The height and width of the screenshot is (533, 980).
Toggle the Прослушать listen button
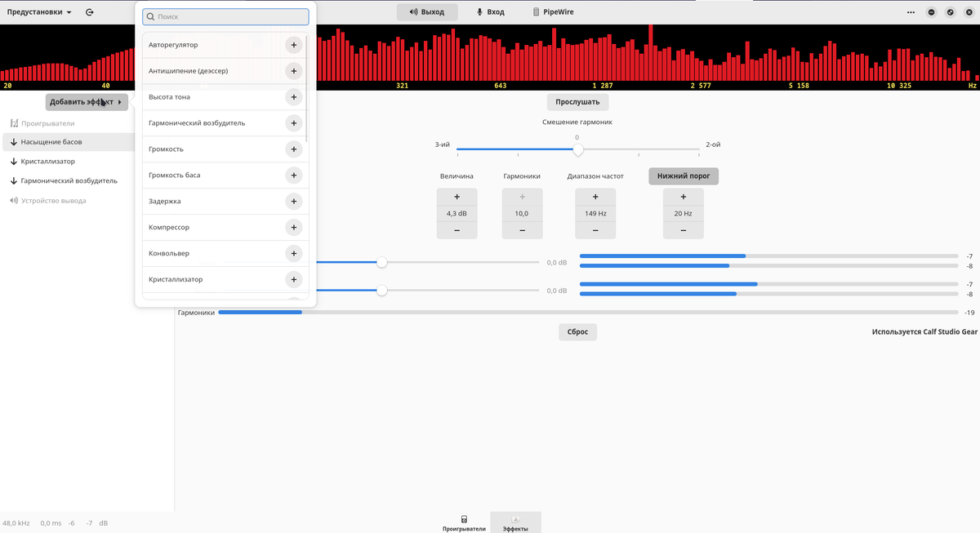click(577, 102)
